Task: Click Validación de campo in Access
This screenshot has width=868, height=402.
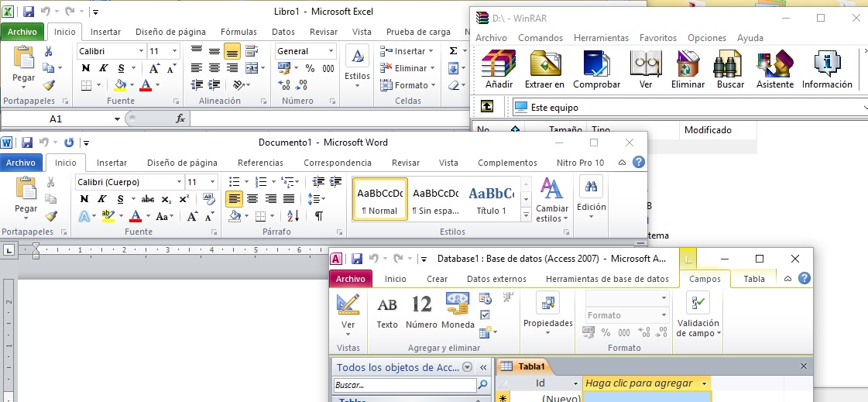Action: 698,314
